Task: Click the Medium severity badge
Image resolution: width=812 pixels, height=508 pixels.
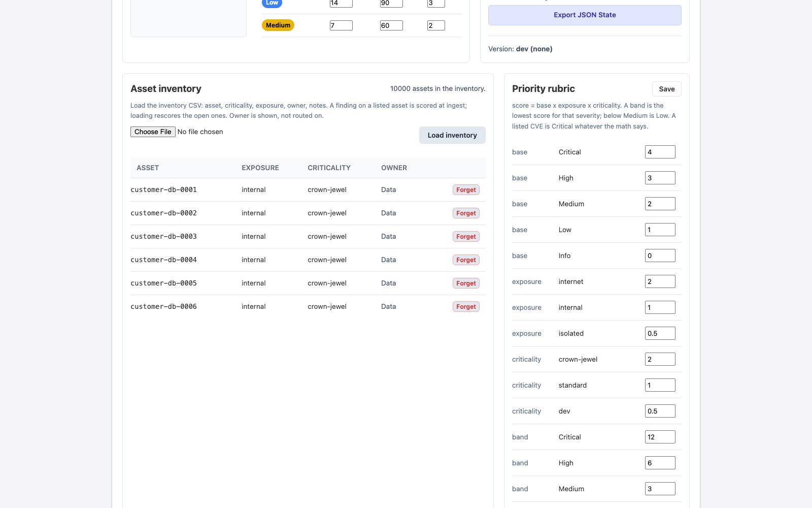Action: point(278,25)
